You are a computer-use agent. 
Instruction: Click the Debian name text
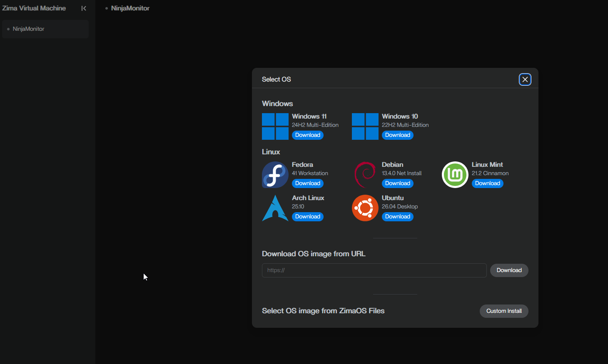(x=393, y=165)
